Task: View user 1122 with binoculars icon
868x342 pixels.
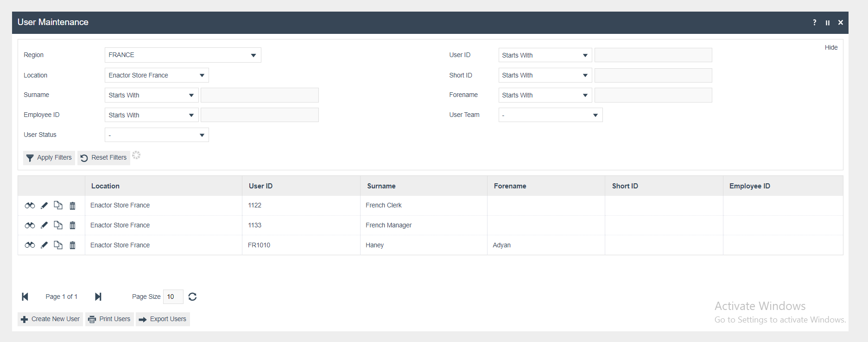Action: coord(30,206)
